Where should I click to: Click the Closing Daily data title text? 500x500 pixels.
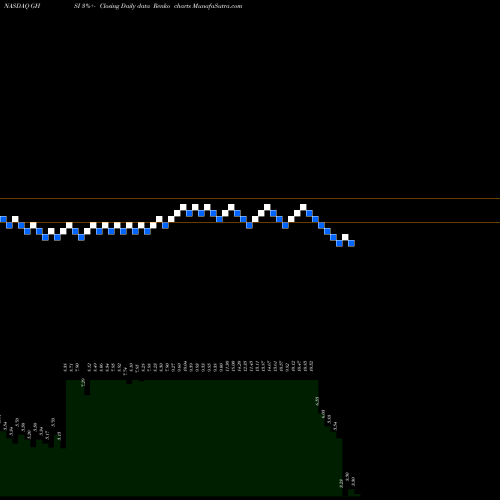click(x=125, y=6)
